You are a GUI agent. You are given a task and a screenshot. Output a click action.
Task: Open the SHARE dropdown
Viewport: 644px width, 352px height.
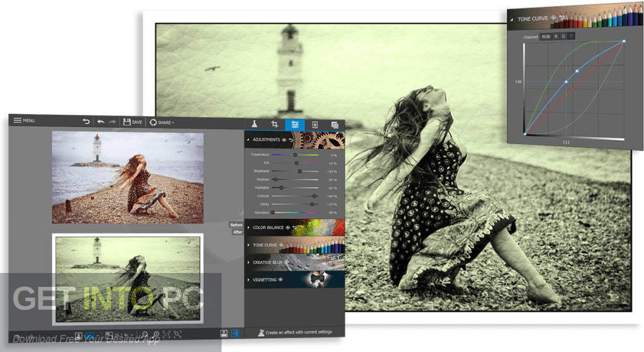click(162, 122)
